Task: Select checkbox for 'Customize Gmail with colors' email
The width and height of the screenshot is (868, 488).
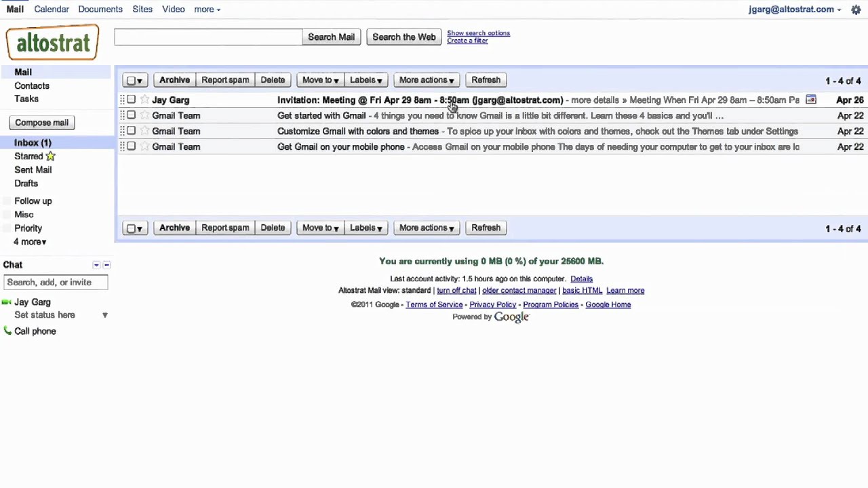Action: 132,131
